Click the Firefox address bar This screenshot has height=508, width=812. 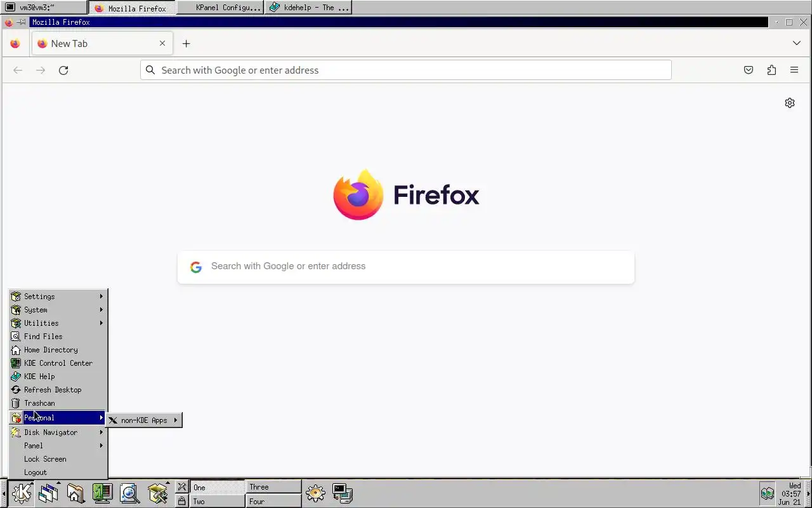[x=406, y=70]
